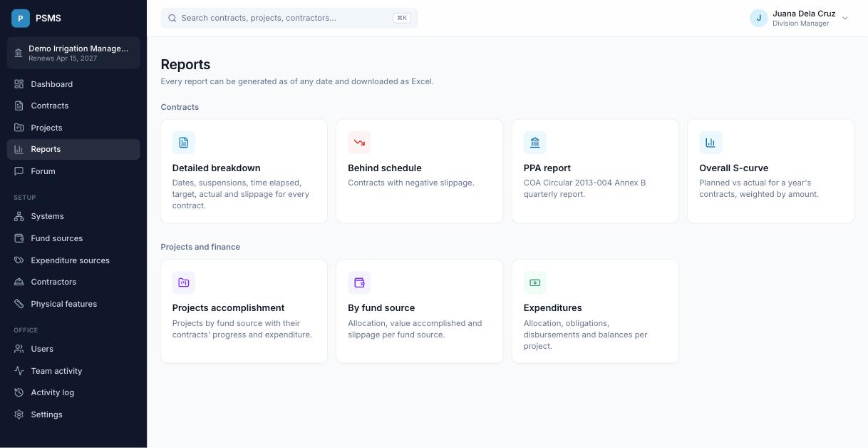Image resolution: width=868 pixels, height=448 pixels.
Task: Click 'Dates, suspensions, time elapsed' description text
Action: 241,194
